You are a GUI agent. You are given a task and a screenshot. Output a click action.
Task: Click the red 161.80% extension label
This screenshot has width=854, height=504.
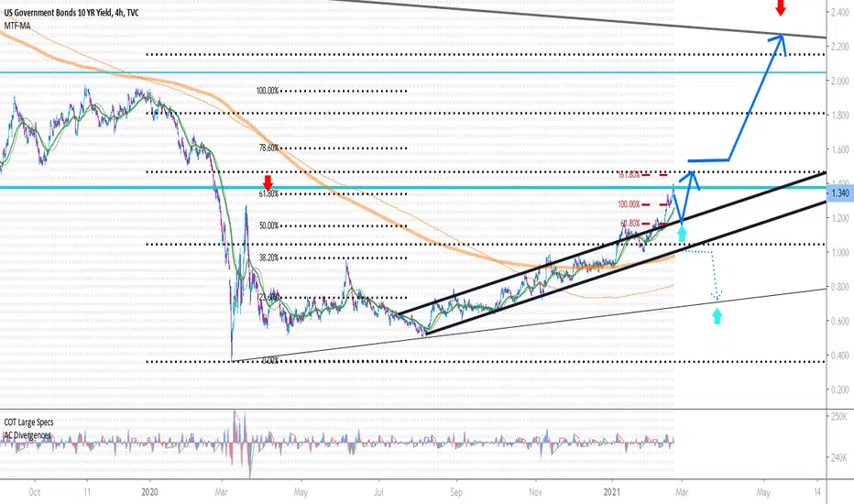coord(630,175)
